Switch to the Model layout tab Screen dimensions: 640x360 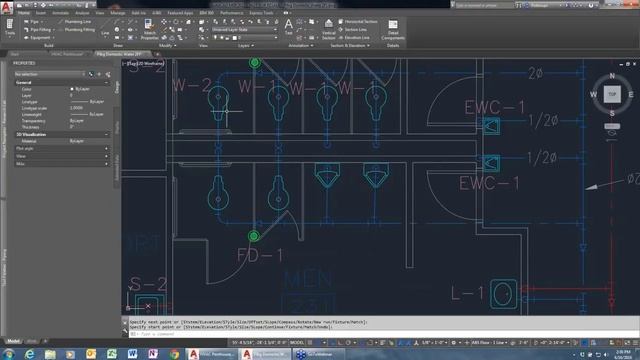[13, 341]
